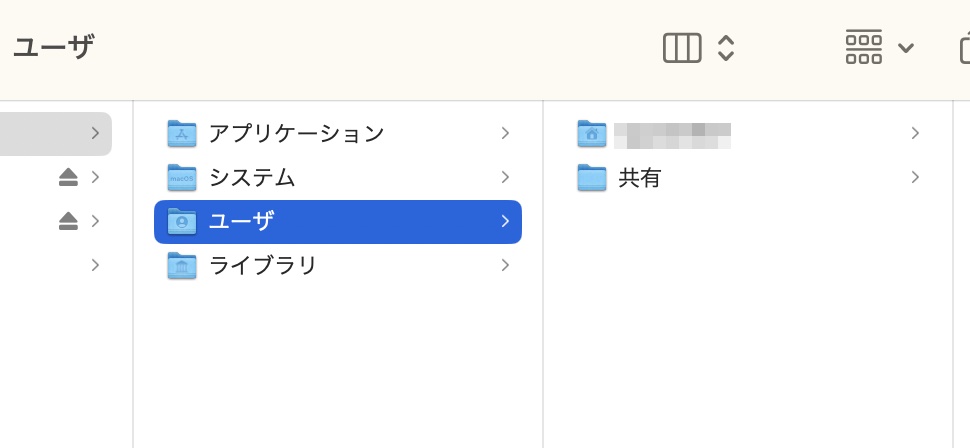Image resolution: width=970 pixels, height=448 pixels.
Task: Expand the ライブラリ folder chevron
Action: point(505,265)
